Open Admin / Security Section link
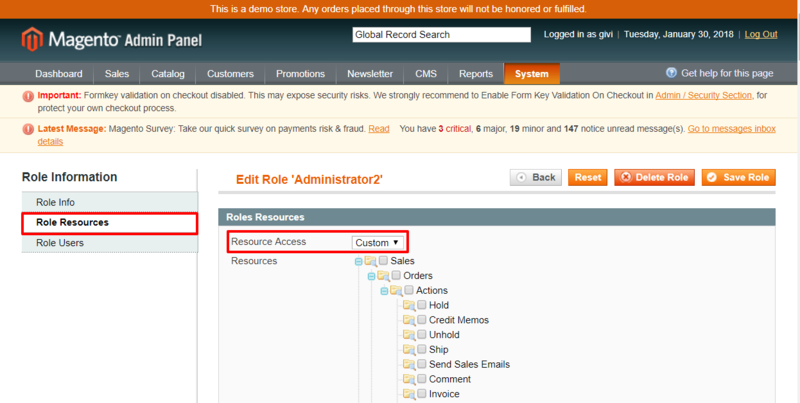This screenshot has height=403, width=800. point(704,95)
